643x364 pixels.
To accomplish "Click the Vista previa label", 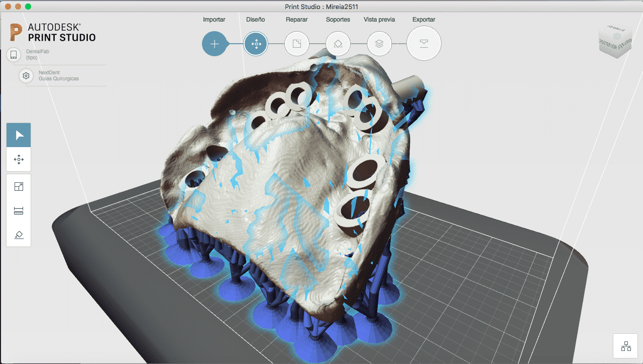I will click(x=379, y=20).
